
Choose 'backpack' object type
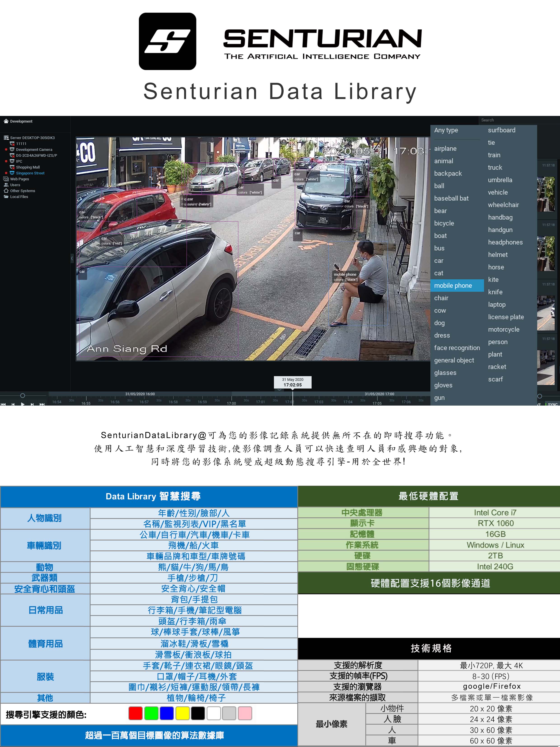tap(448, 174)
